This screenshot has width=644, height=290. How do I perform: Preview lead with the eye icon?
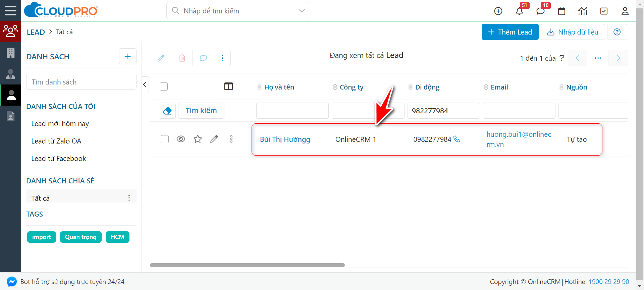point(181,139)
